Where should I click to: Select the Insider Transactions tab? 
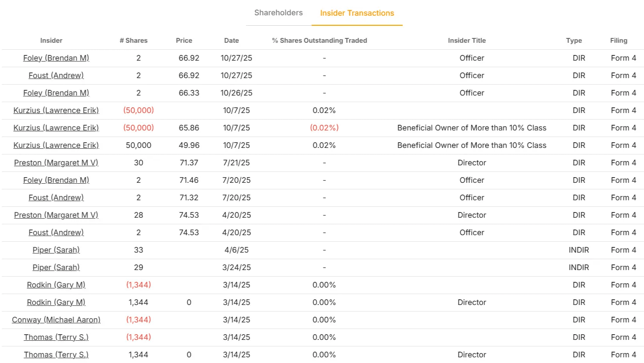pyautogui.click(x=357, y=13)
